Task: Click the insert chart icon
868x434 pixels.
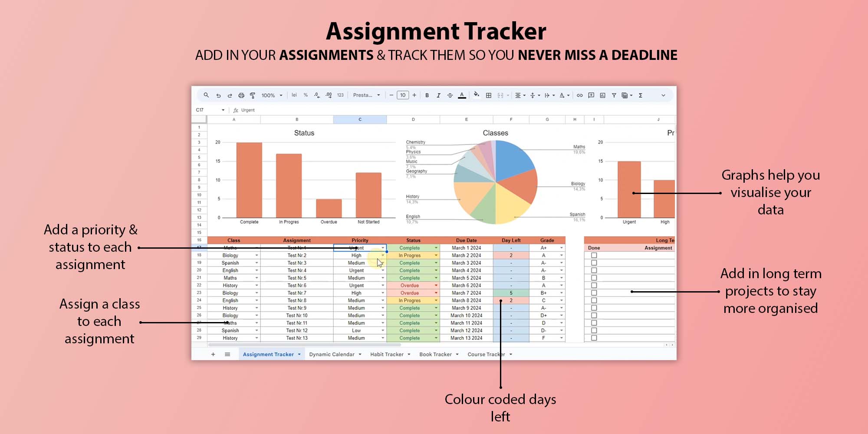Action: [x=602, y=95]
